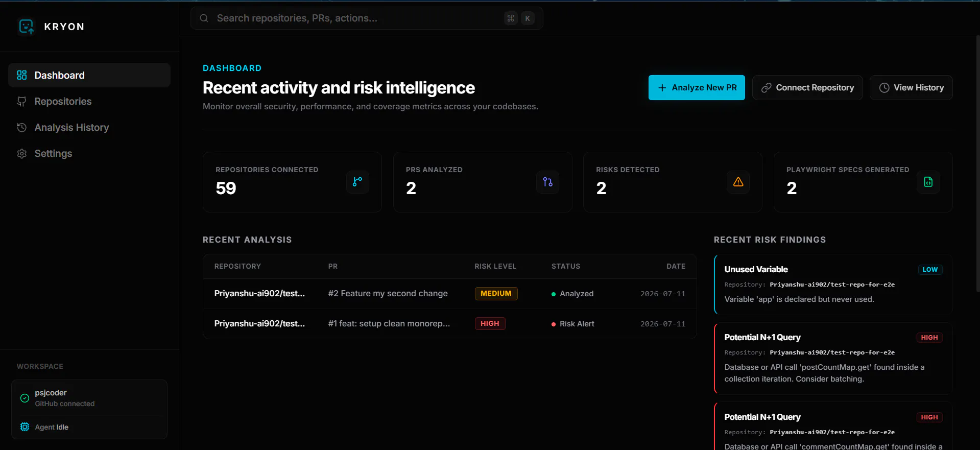Open the Playwright Specs Generated card
980x450 pixels.
(863, 182)
